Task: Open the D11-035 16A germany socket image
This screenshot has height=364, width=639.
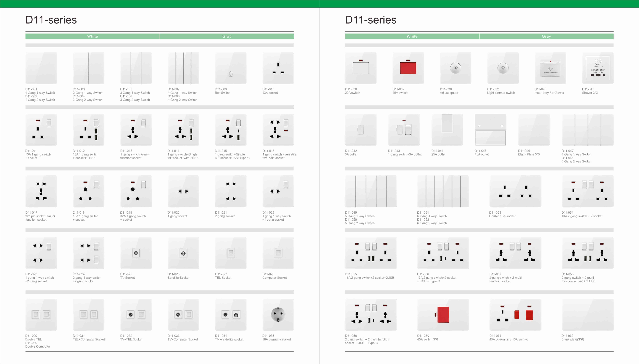Action: 278,315
